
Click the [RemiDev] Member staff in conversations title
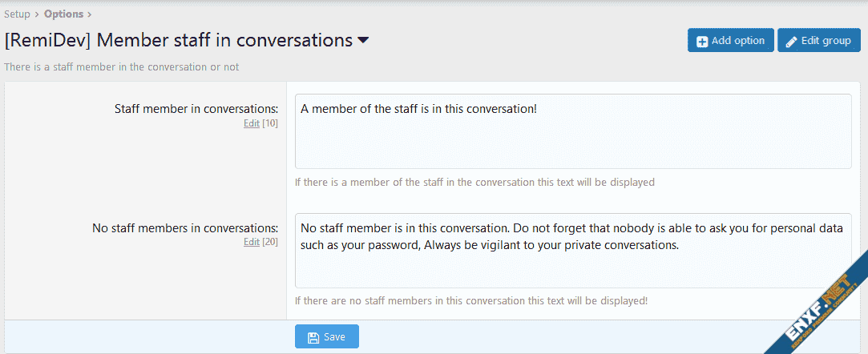[178, 40]
